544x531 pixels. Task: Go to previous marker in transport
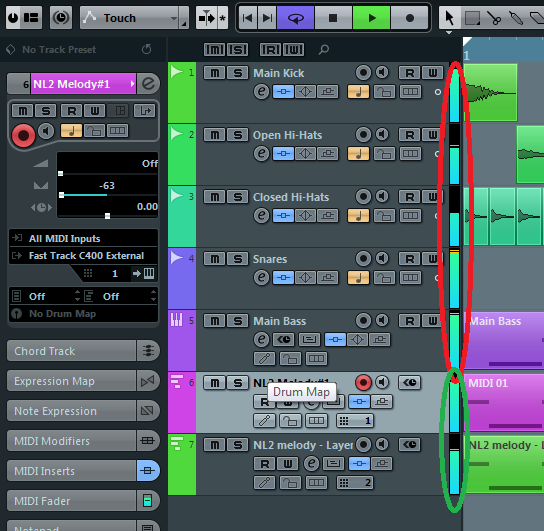[248, 18]
